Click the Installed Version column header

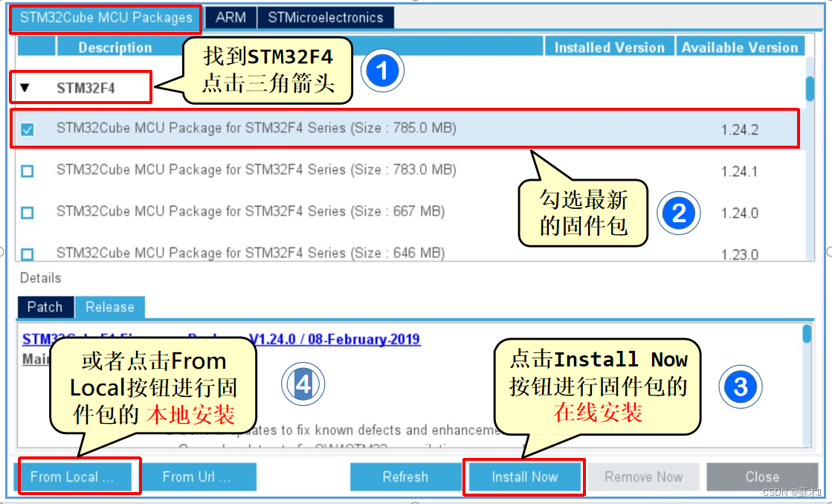click(x=609, y=48)
